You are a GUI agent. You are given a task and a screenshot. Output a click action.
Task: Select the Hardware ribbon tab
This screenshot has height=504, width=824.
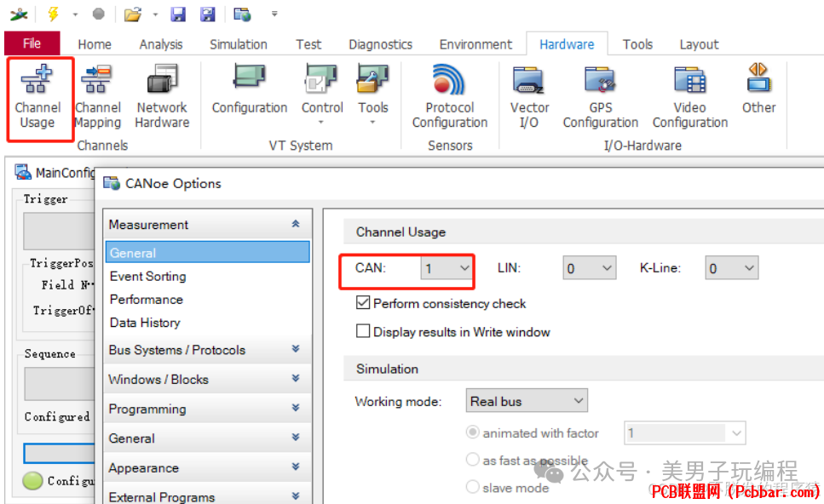[567, 44]
